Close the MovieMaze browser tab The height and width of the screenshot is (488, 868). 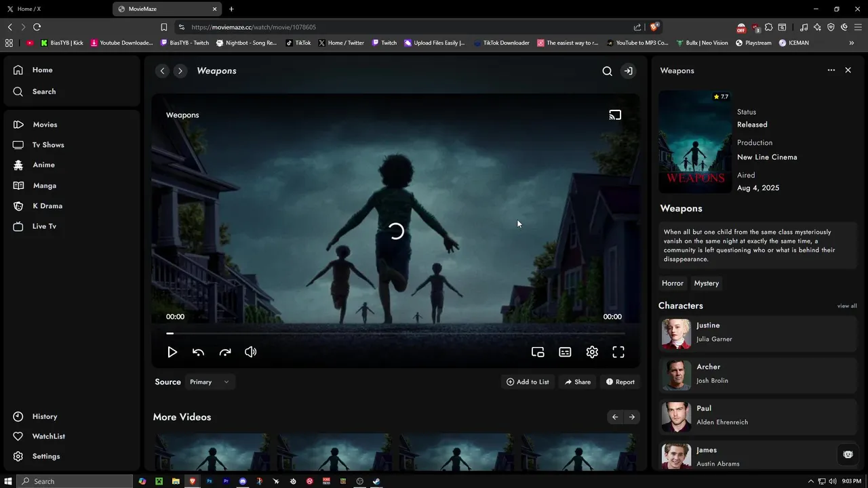point(215,9)
